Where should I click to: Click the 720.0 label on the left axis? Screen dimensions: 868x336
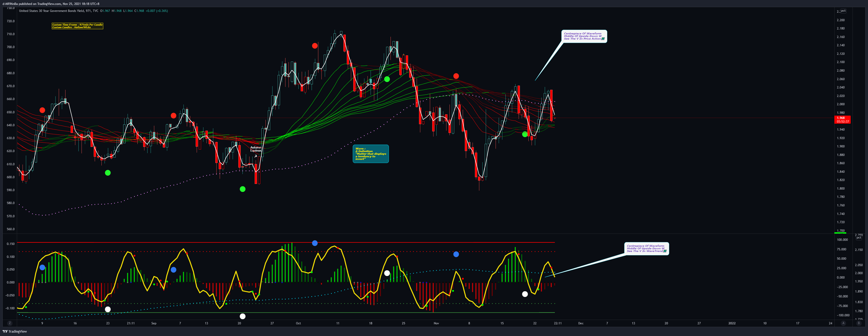click(x=11, y=21)
